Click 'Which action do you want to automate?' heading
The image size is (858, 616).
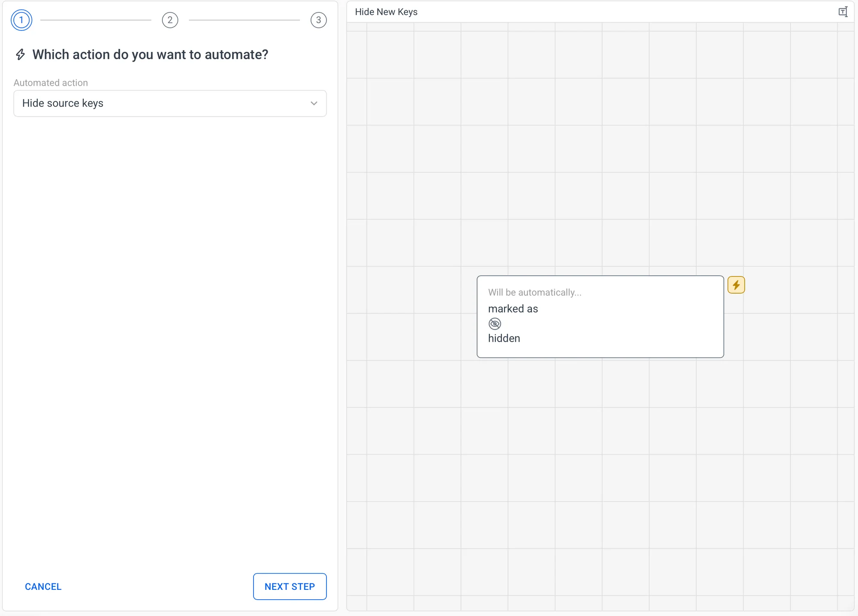(x=150, y=54)
